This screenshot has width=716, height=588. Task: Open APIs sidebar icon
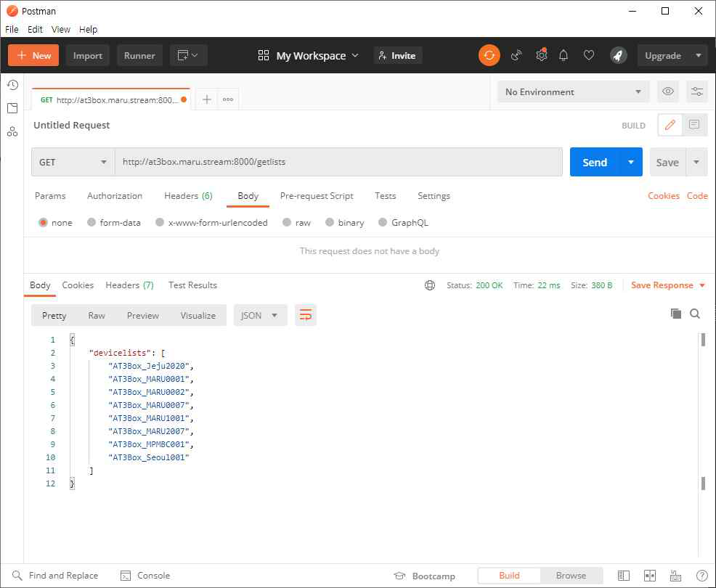(12, 132)
